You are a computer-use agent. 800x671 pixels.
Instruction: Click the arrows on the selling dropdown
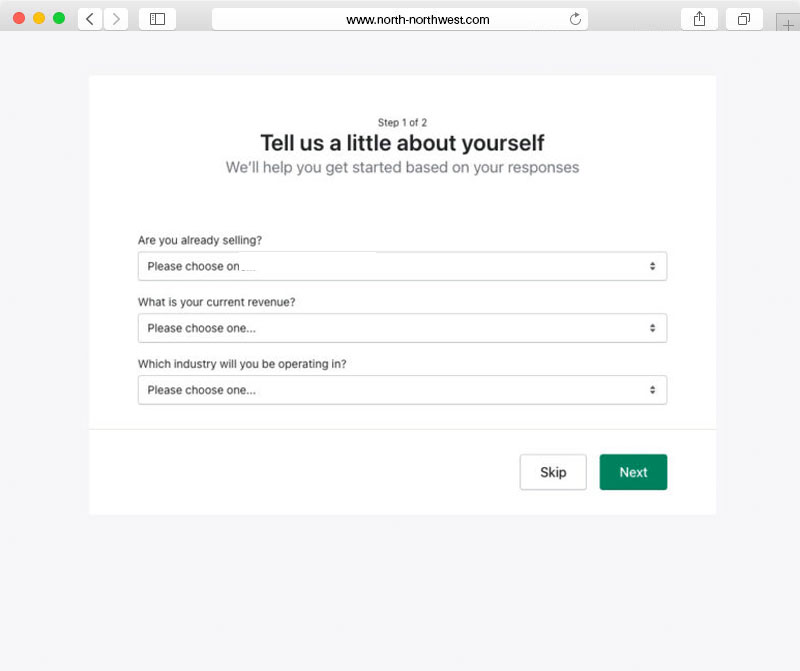(652, 266)
